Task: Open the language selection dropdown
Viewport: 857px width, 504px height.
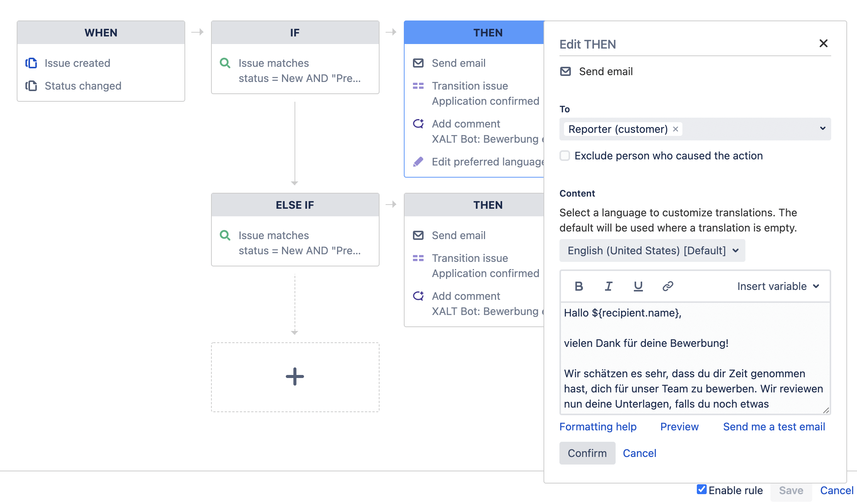Action: [651, 251]
